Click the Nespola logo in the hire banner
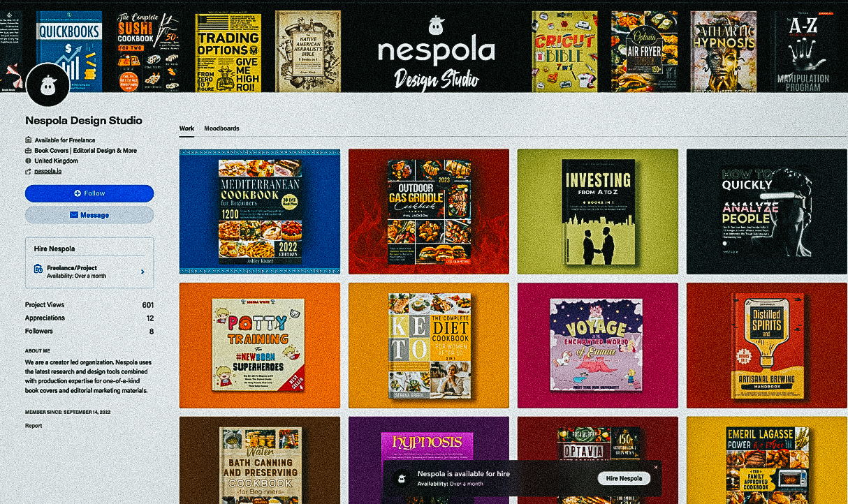 pos(402,478)
